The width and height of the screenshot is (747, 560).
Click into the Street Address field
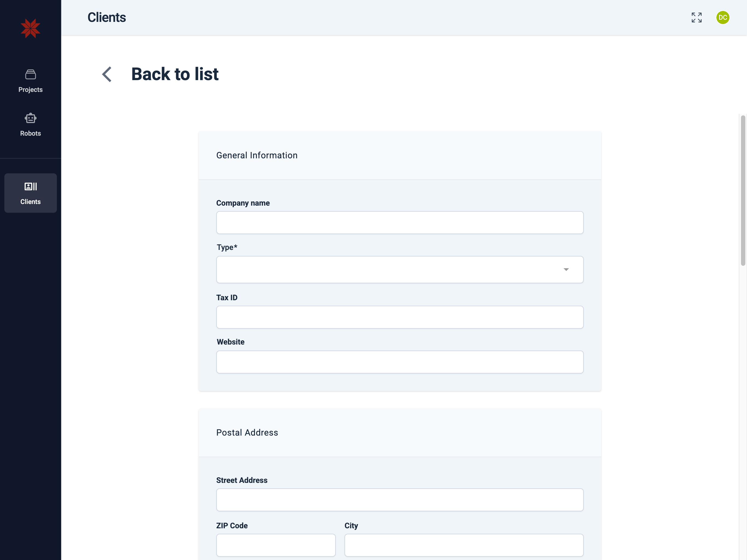[x=400, y=500]
